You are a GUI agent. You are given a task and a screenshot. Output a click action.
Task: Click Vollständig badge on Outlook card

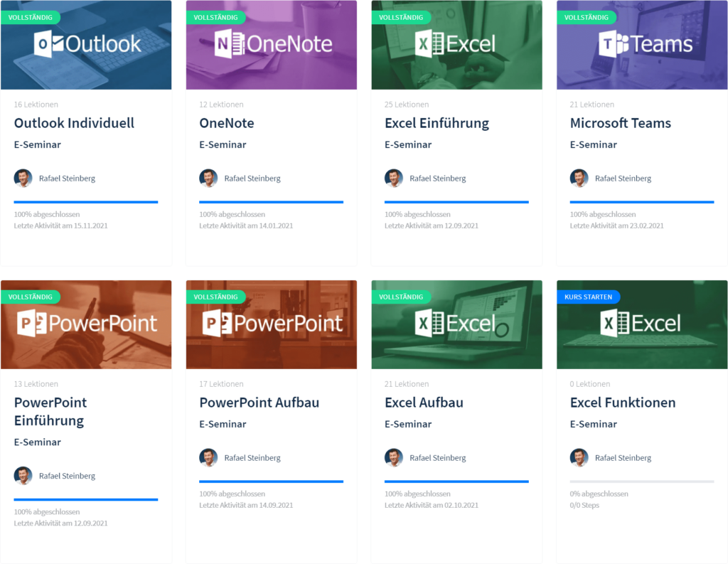[30, 17]
